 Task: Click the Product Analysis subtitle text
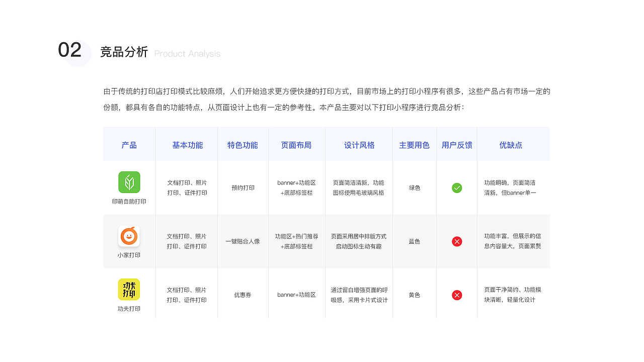point(187,53)
